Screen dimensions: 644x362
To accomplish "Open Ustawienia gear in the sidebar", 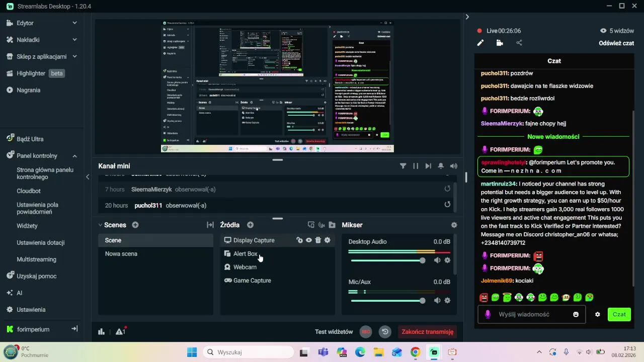I will [10, 310].
